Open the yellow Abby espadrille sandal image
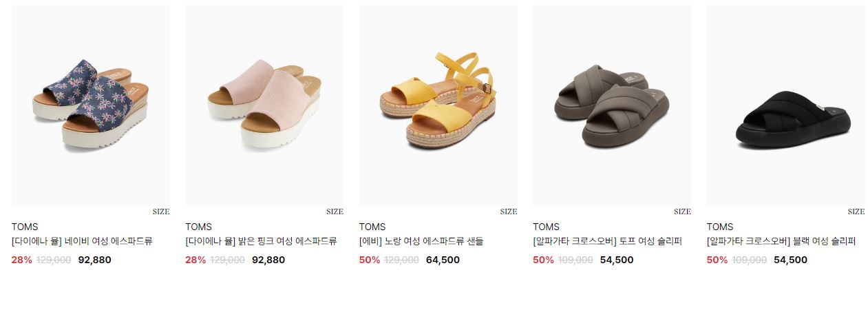868x310 pixels. click(438, 105)
